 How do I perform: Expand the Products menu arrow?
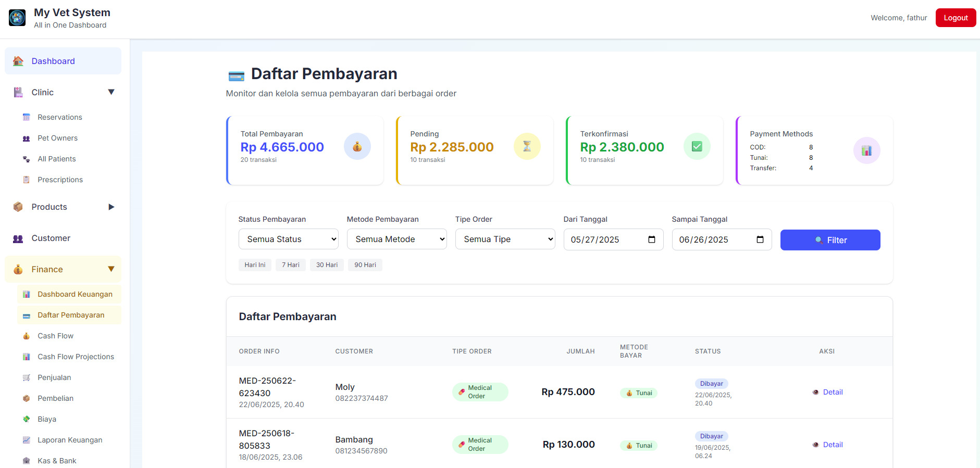tap(111, 207)
